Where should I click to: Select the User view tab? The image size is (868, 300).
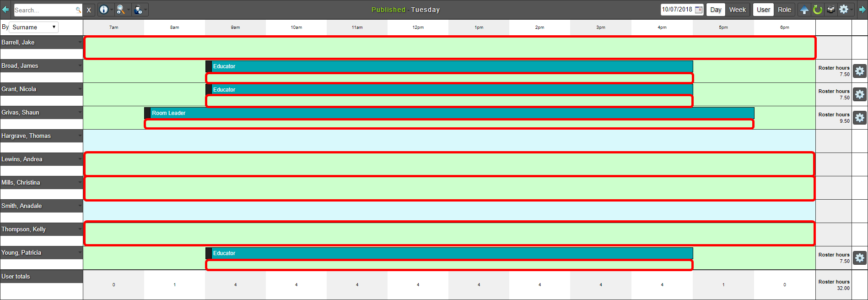click(x=763, y=10)
